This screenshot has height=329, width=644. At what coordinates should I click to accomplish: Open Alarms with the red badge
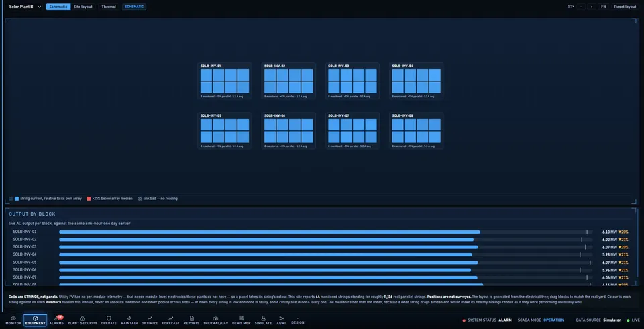pyautogui.click(x=56, y=320)
